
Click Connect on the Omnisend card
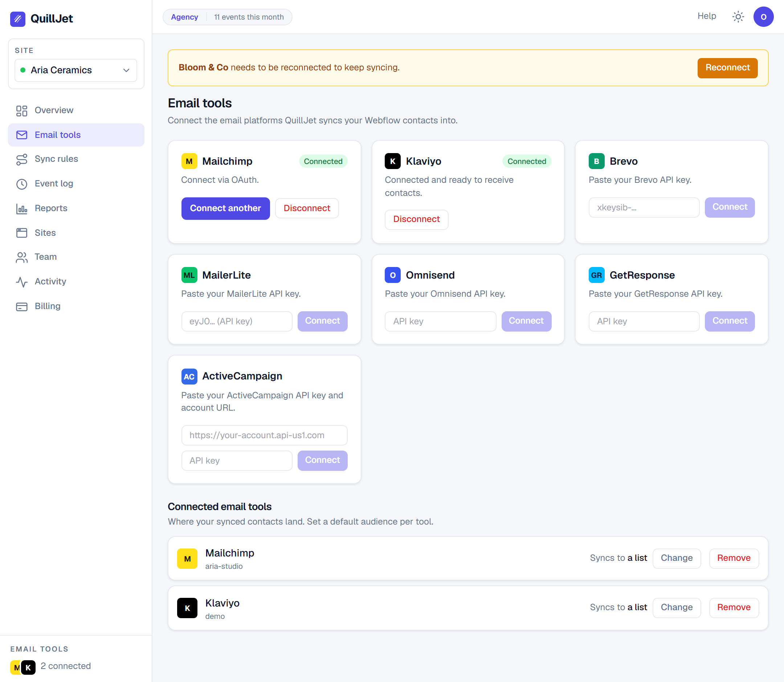click(526, 321)
